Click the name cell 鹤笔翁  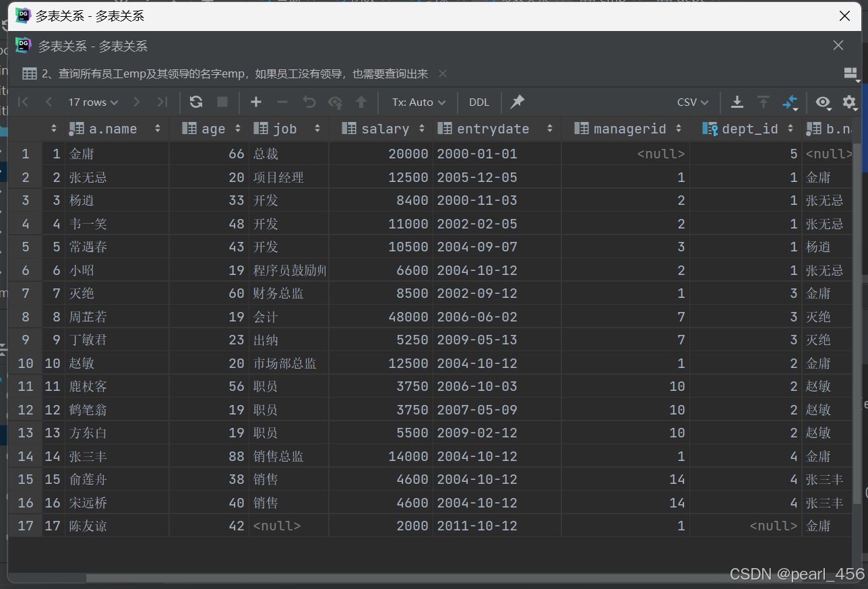coord(117,410)
